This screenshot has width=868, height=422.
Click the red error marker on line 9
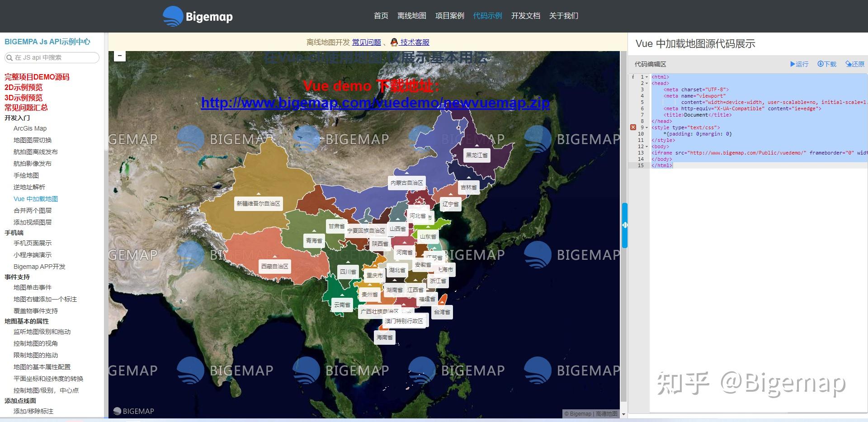coord(633,127)
